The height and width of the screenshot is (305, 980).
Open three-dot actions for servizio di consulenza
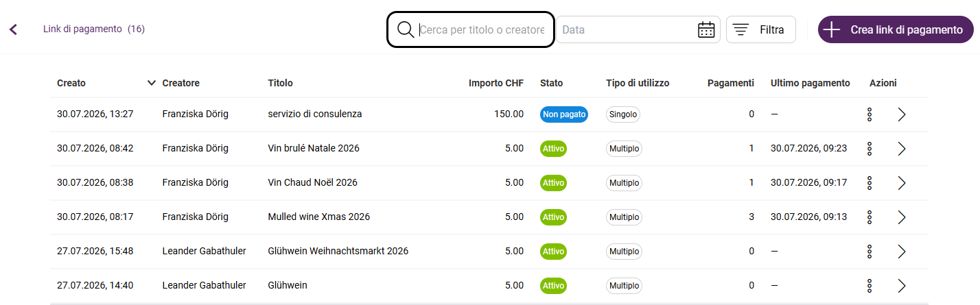870,114
